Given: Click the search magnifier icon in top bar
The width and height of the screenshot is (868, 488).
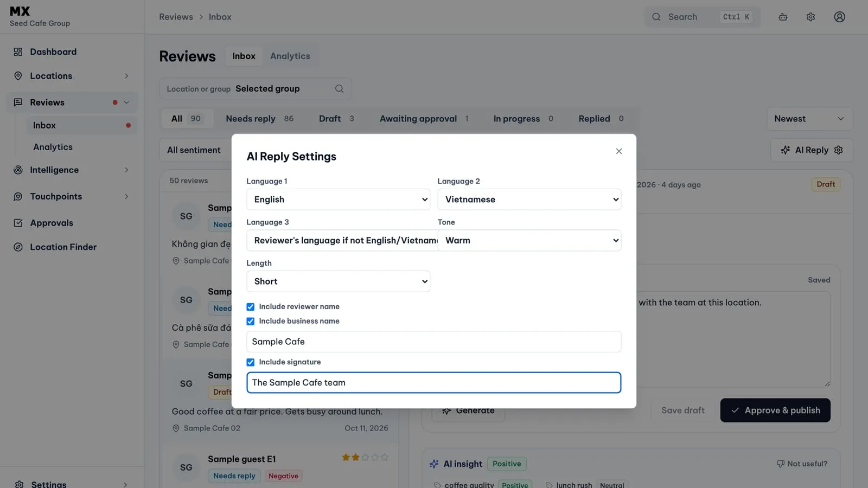Looking at the screenshot, I should click(x=656, y=17).
